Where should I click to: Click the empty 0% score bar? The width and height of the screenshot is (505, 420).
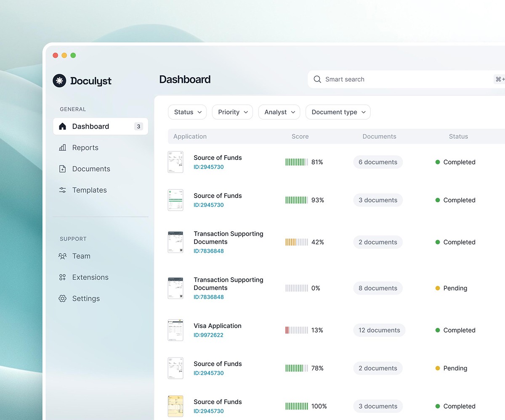click(297, 288)
